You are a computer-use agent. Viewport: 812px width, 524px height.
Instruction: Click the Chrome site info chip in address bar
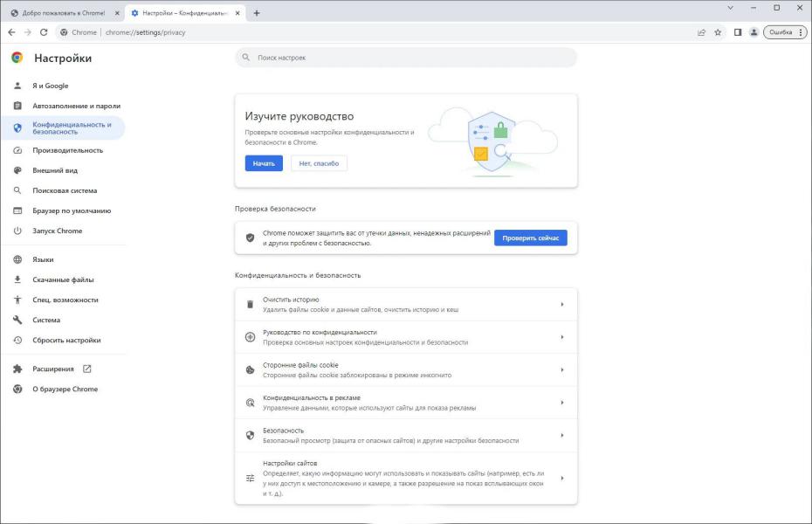click(x=79, y=32)
